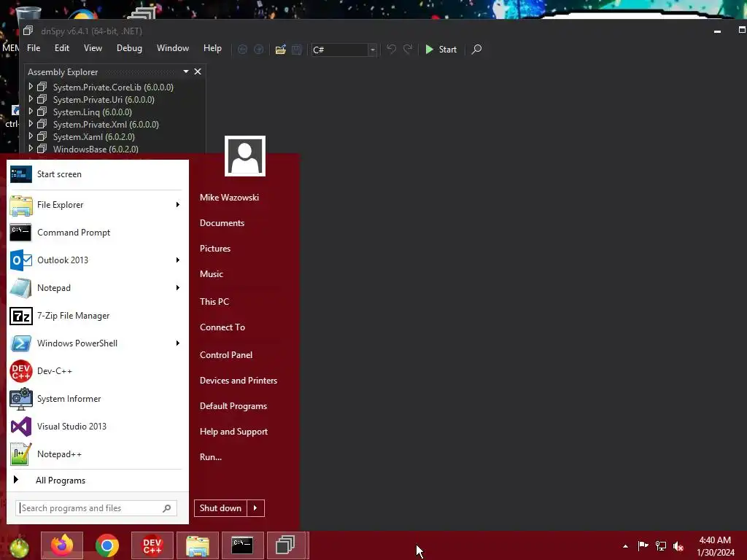Click the save all icon in dnSpy toolbar
747x560 pixels.
pyautogui.click(x=297, y=50)
